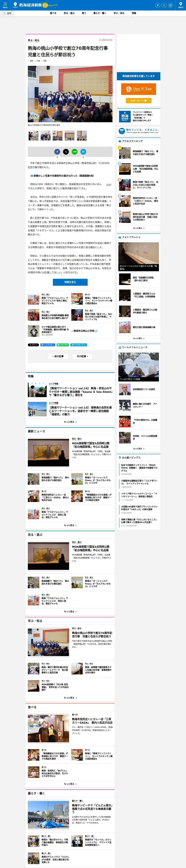Image resolution: width=186 pixels, height=868 pixels.
Task: Go to 前の記事 previous article
Action: (58, 356)
